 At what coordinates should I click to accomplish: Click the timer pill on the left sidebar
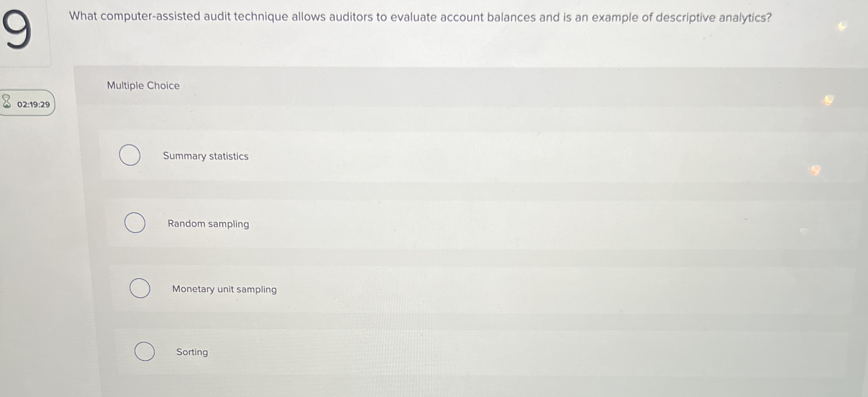click(27, 103)
